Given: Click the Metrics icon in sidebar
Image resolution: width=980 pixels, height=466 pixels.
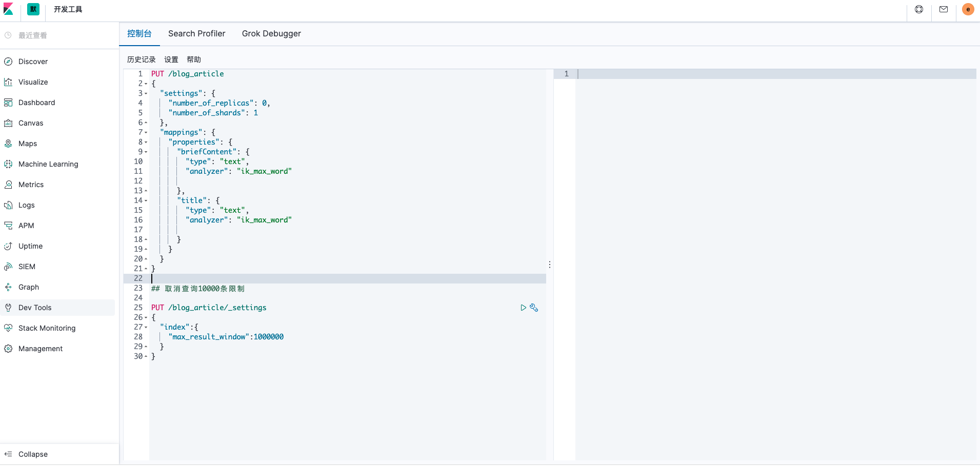Looking at the screenshot, I should point(8,185).
